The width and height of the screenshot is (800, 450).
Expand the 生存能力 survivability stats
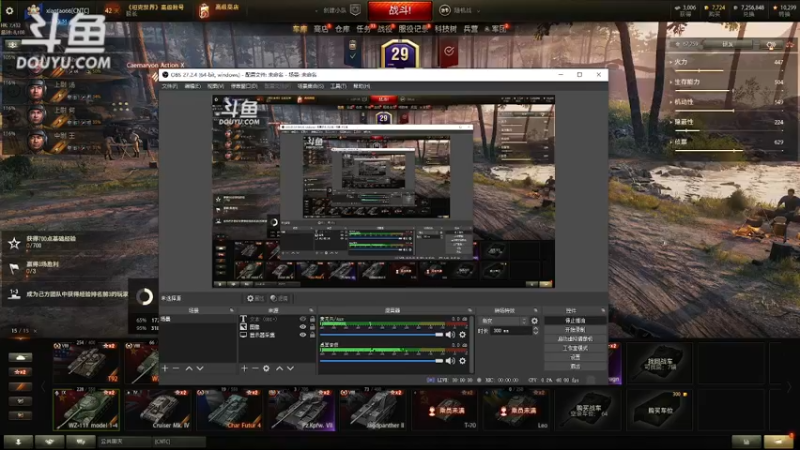pos(687,82)
